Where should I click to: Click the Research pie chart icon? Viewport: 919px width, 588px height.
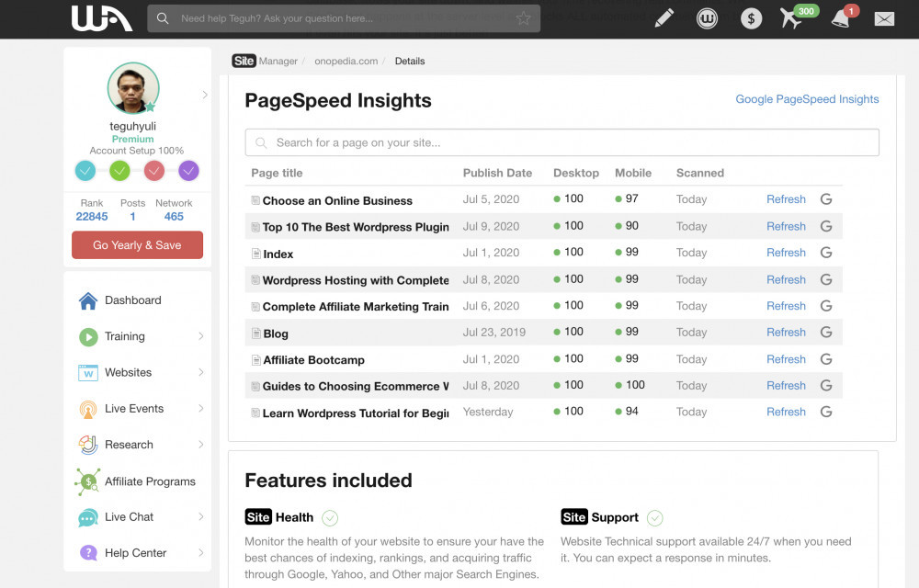point(88,445)
